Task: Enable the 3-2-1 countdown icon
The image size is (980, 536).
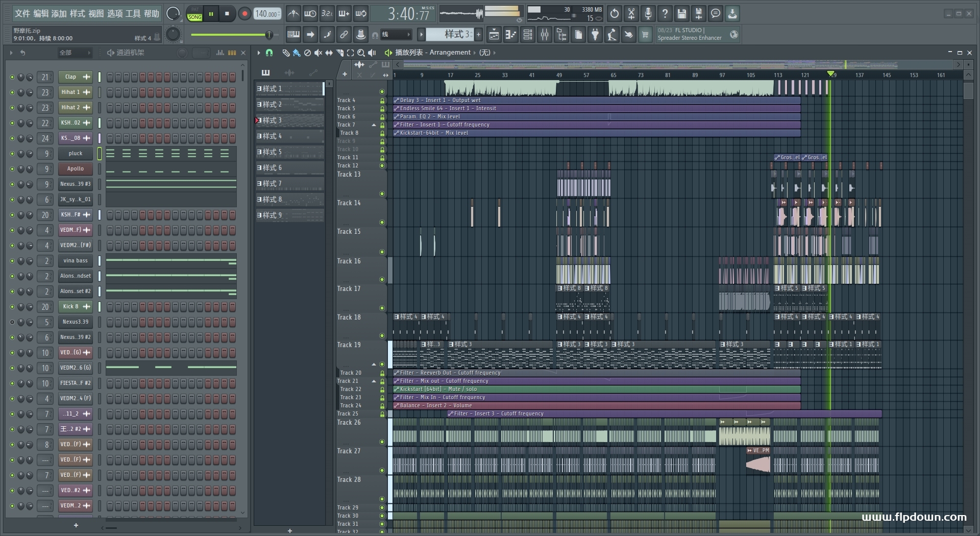Action: (327, 14)
